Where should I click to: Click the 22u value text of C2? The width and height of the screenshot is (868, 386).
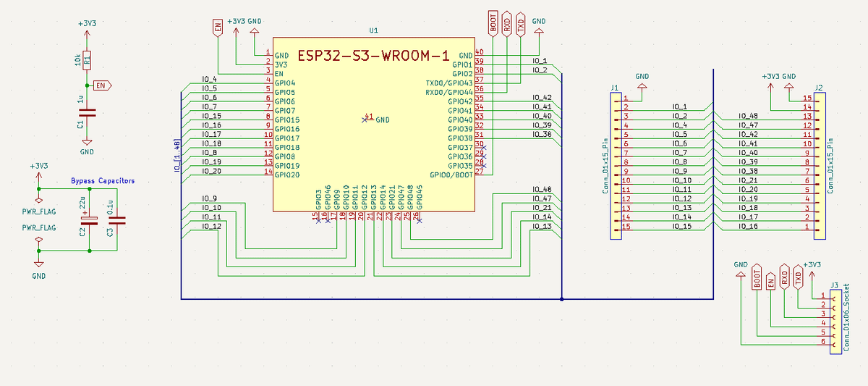pyautogui.click(x=83, y=203)
